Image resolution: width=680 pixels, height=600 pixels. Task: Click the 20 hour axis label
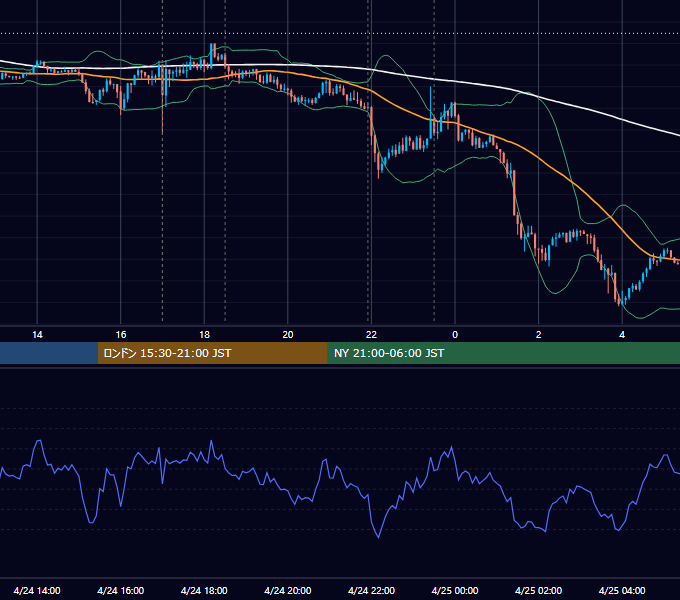coord(288,335)
